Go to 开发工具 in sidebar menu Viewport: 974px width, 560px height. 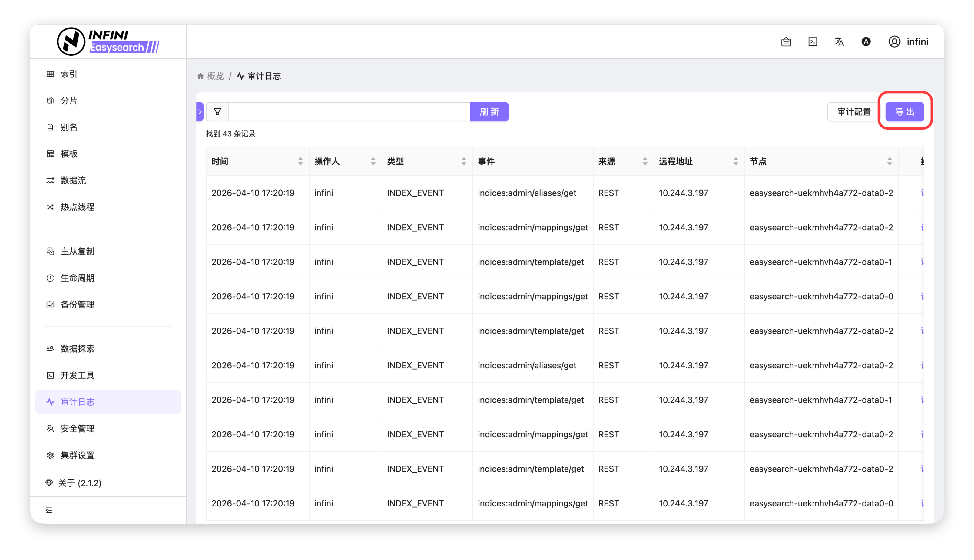tap(77, 375)
